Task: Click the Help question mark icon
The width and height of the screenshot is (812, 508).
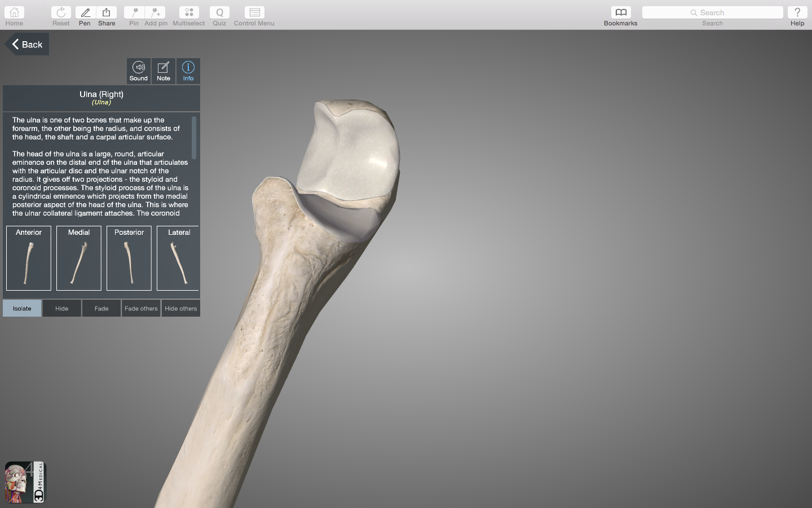Action: [x=797, y=13]
